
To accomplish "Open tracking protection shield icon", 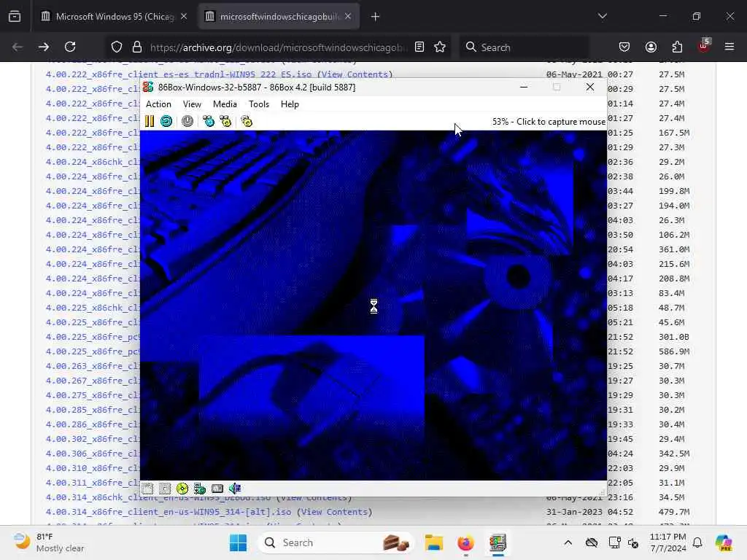I will click(117, 47).
